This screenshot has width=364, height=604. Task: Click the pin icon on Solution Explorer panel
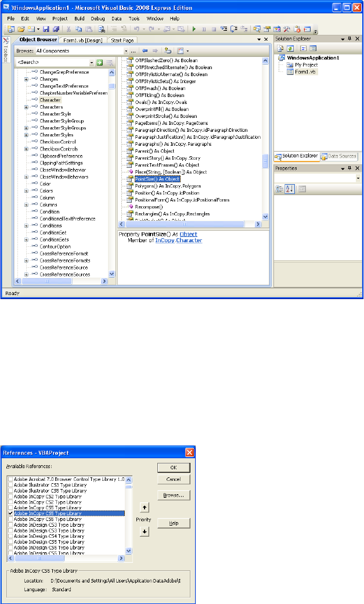(350, 39)
